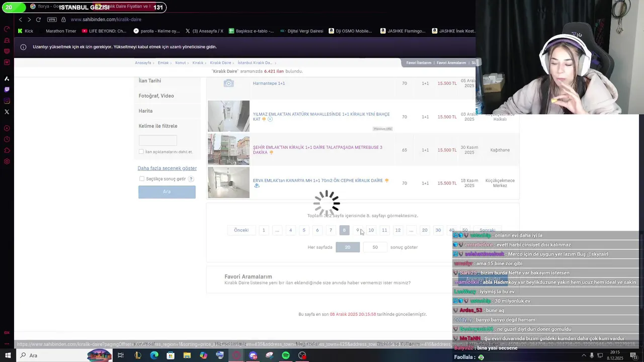Open Twitch from the Opera sidebar

[x=7, y=89]
